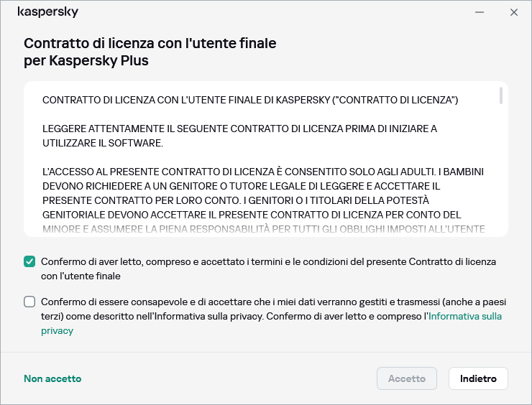Uncheck the license agreement acceptance checkbox
Screen dimensions: 532x405
[29, 261]
